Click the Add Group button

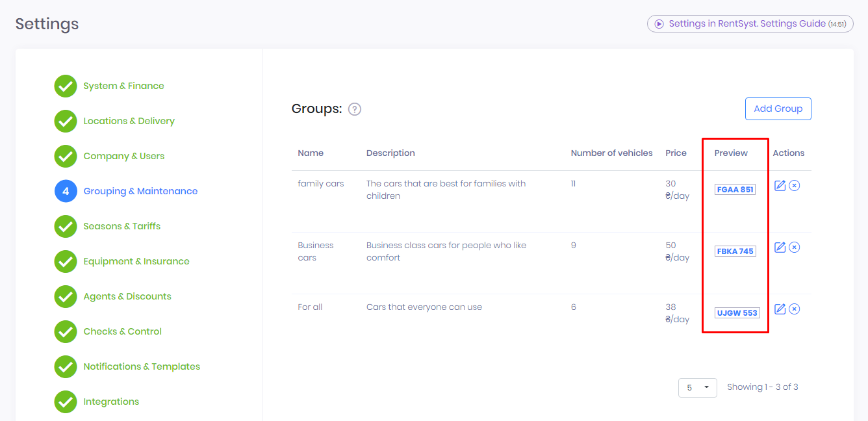(x=778, y=109)
